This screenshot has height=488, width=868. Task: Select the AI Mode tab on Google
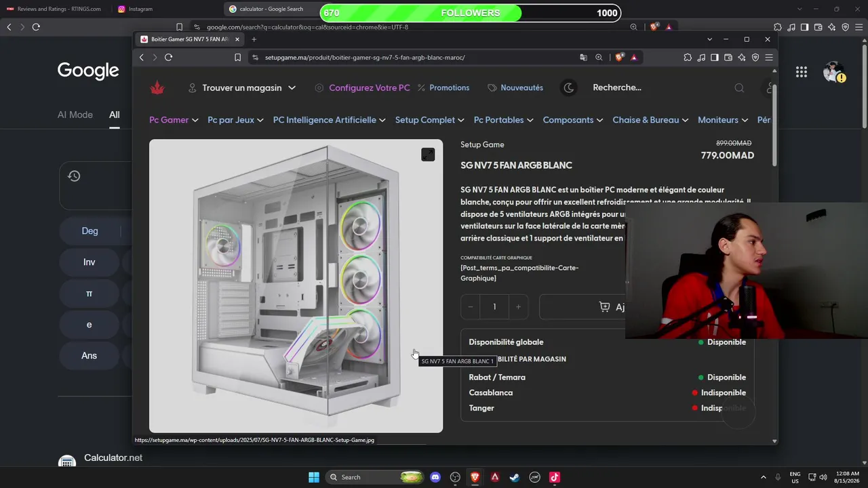tap(75, 115)
